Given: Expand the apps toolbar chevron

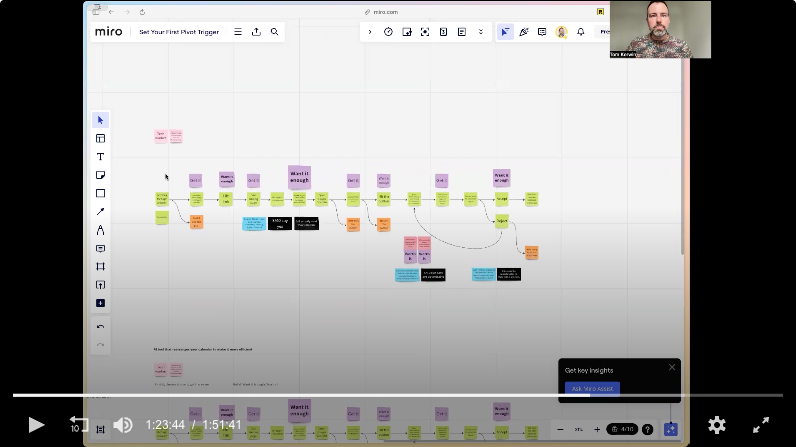Looking at the screenshot, I should 370,32.
